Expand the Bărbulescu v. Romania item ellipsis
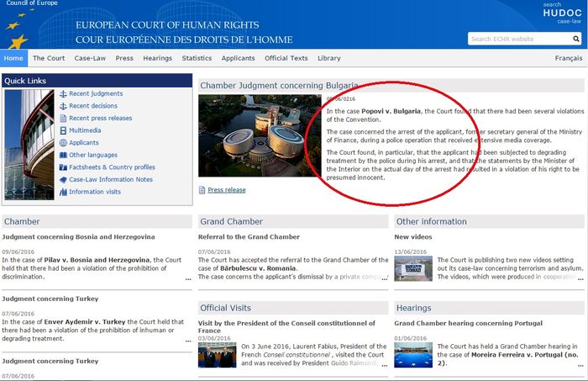 click(x=385, y=279)
